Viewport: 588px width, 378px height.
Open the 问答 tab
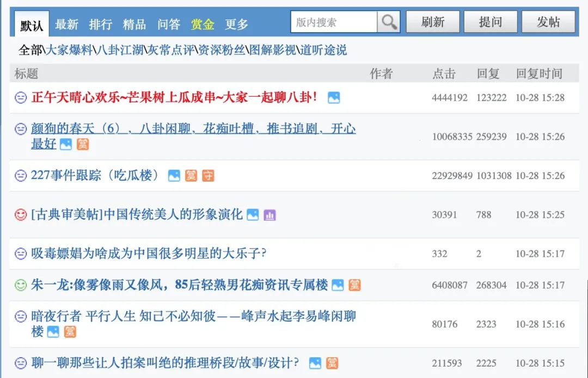point(169,24)
